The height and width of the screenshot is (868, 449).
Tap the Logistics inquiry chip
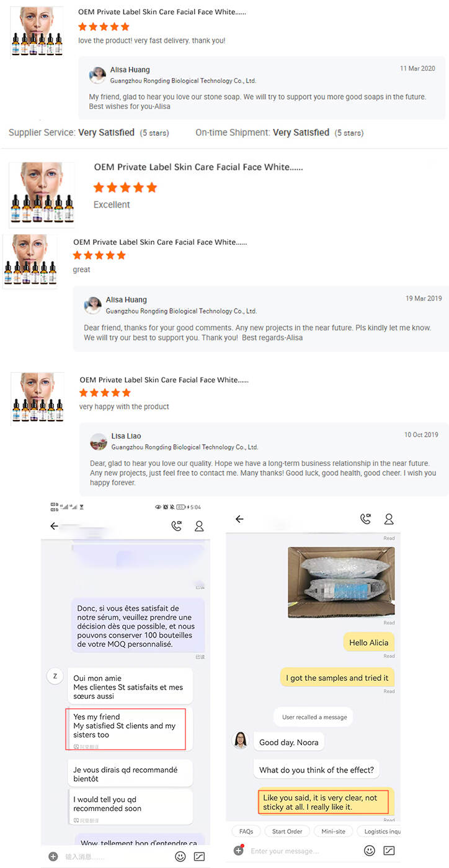379,831
